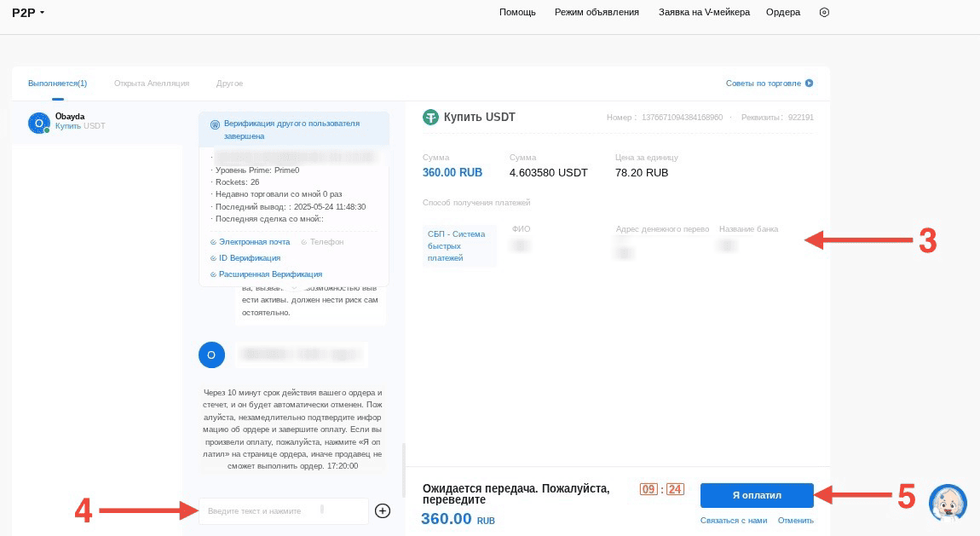This screenshot has height=536, width=980.
Task: Select the Obayda order in the list
Action: 97,123
